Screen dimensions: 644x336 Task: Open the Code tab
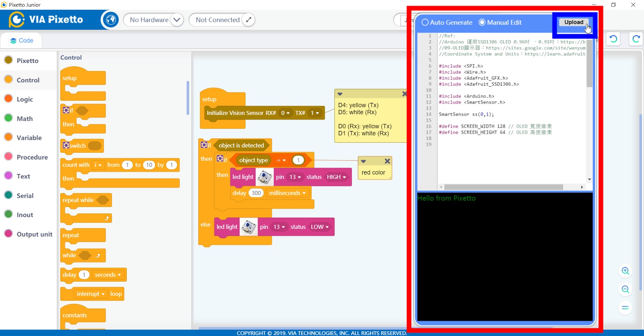pyautogui.click(x=22, y=41)
